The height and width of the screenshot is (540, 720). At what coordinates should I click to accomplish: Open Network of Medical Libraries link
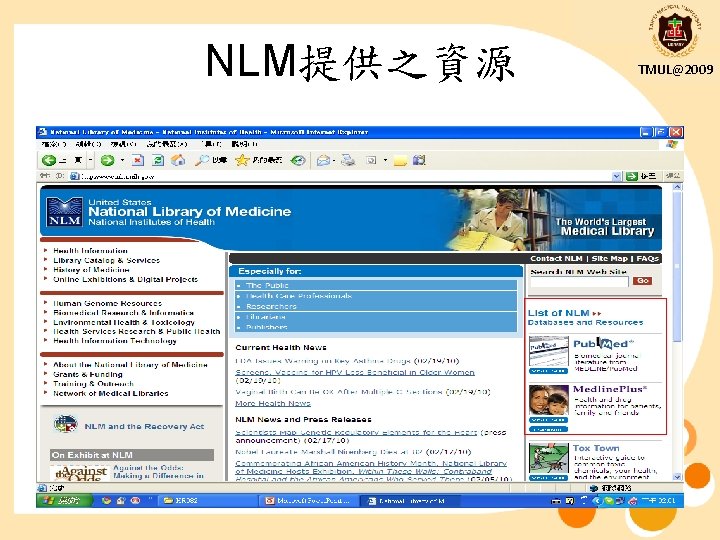[x=111, y=394]
